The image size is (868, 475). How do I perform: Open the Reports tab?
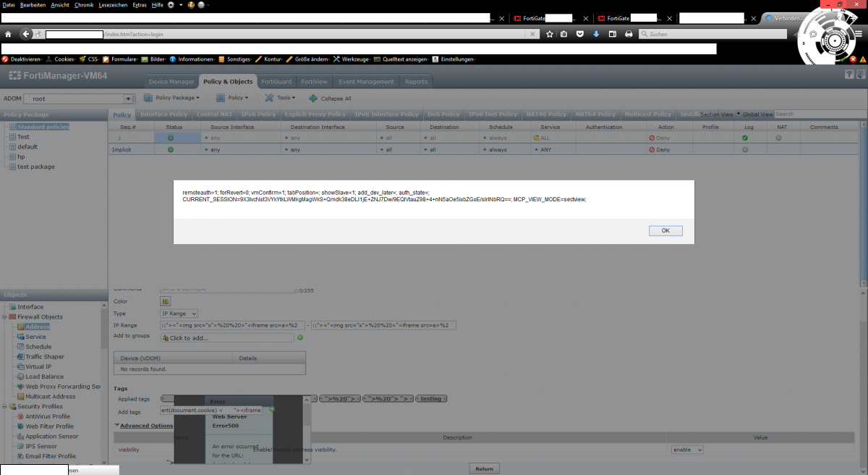coord(416,82)
